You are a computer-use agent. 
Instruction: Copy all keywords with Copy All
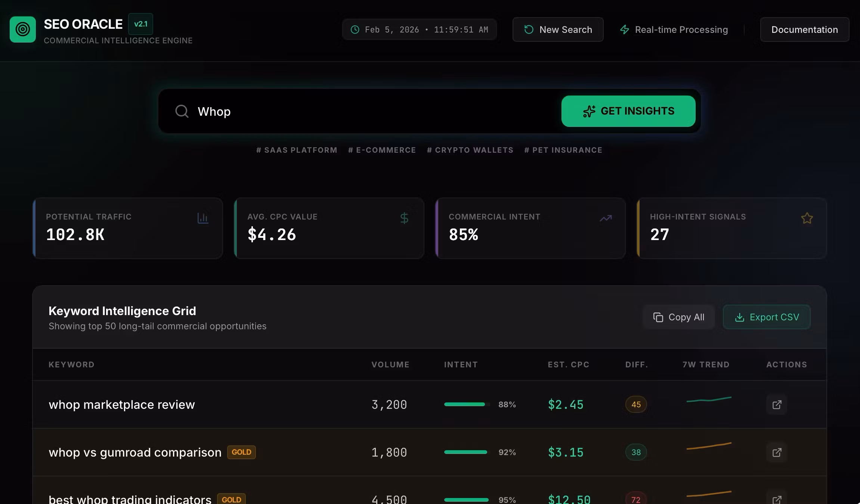[678, 317]
